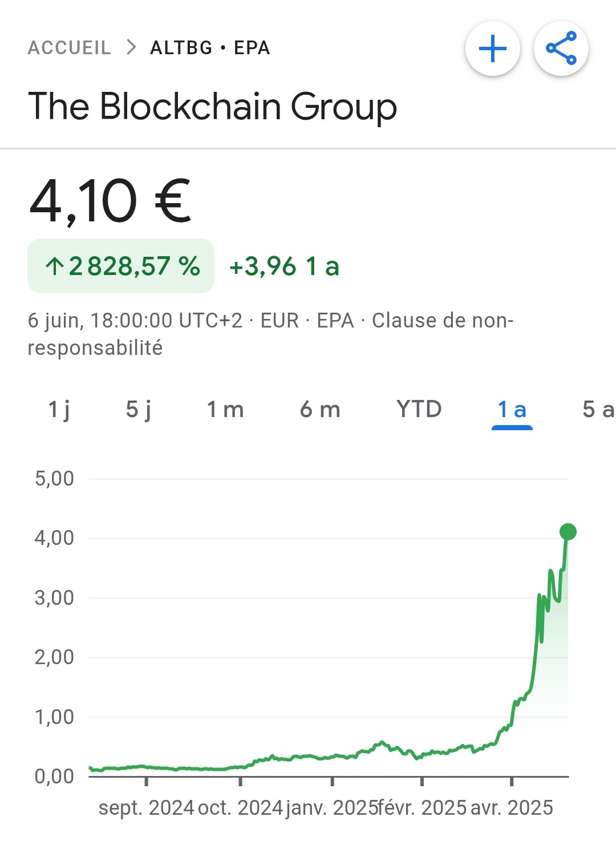
Task: Switch to 5 a time range
Action: [598, 409]
